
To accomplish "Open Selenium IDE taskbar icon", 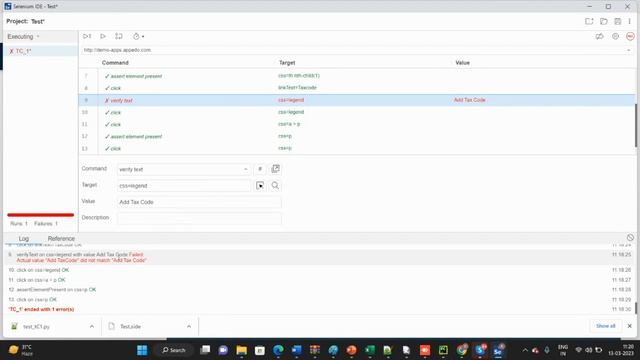I will click(x=498, y=350).
